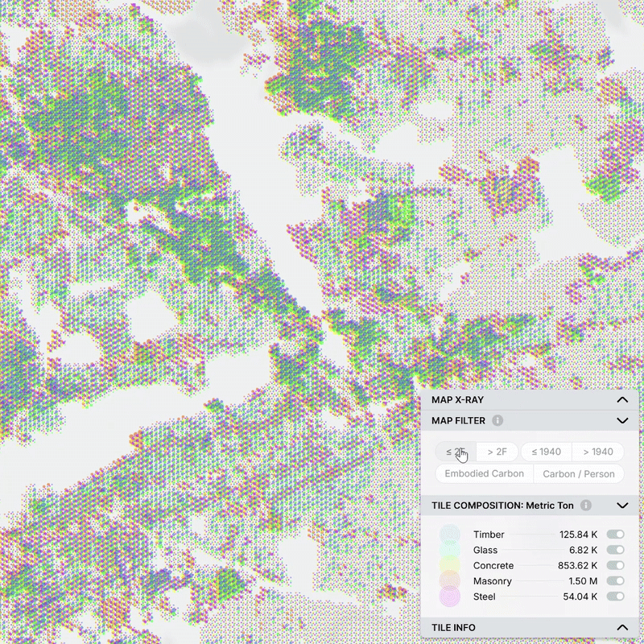
Task: Switch off the Masonry toggle
Action: coord(616,581)
